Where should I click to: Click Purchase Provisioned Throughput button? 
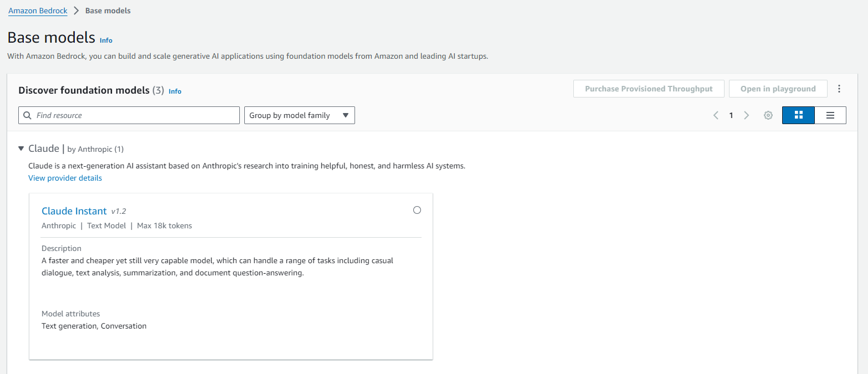(x=649, y=89)
